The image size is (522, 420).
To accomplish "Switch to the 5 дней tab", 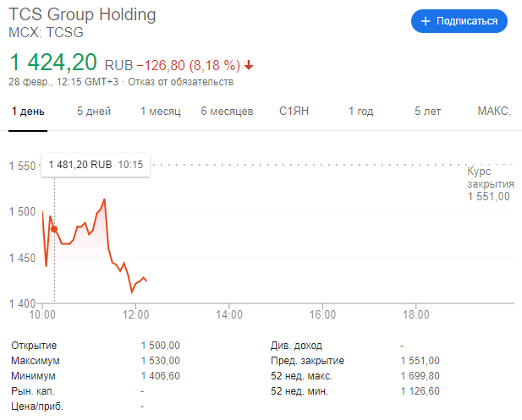I will click(x=94, y=111).
